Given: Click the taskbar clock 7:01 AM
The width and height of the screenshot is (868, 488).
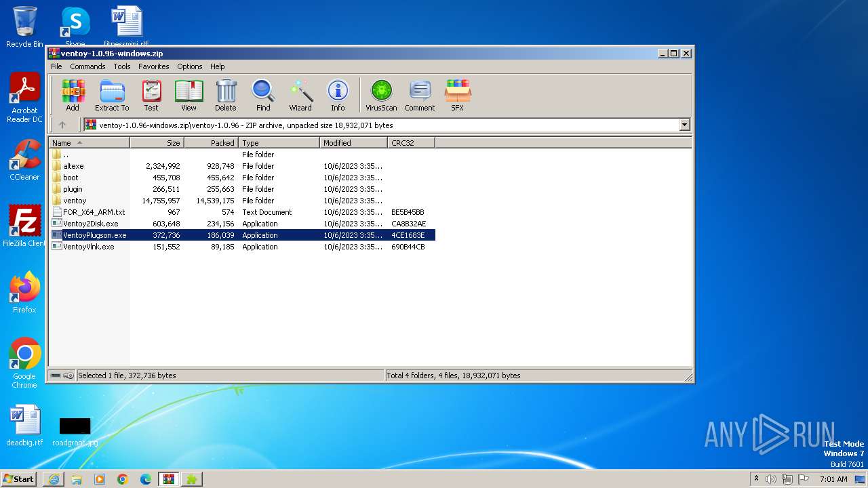Looking at the screenshot, I should [833, 479].
